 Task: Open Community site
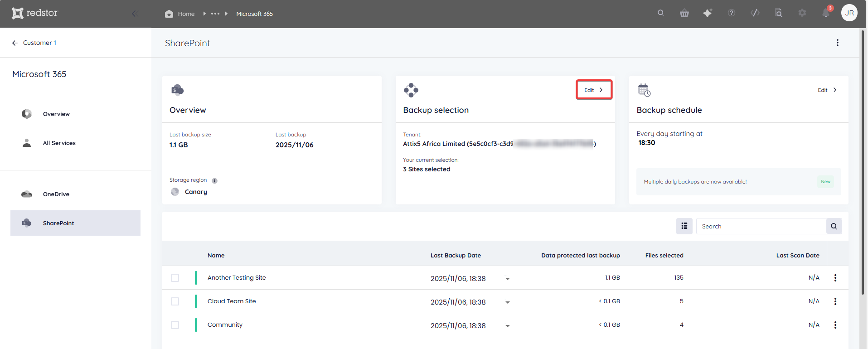click(x=225, y=325)
